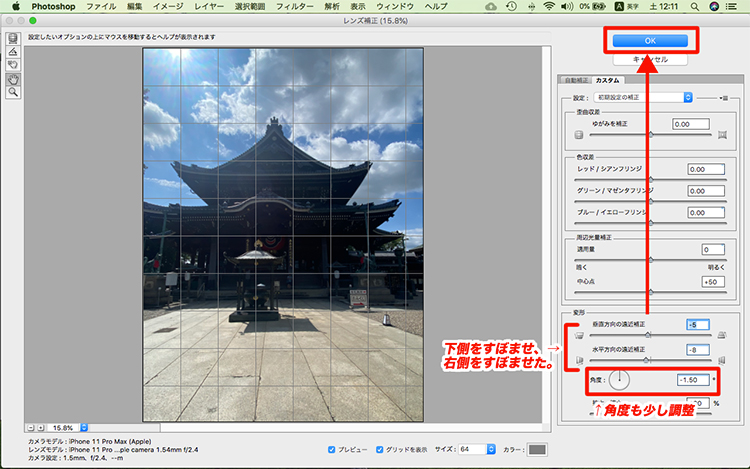
Task: Open Siri from the menu bar
Action: tap(714, 7)
